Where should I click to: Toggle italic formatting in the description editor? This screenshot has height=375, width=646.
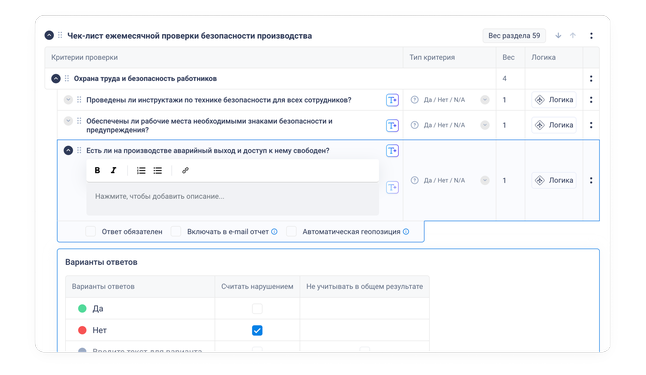tap(113, 170)
